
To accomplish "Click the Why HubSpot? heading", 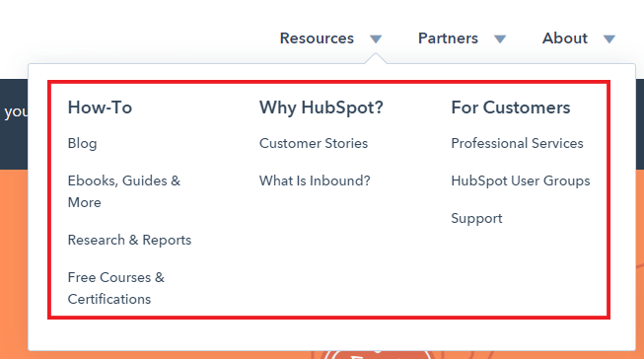I will click(322, 108).
